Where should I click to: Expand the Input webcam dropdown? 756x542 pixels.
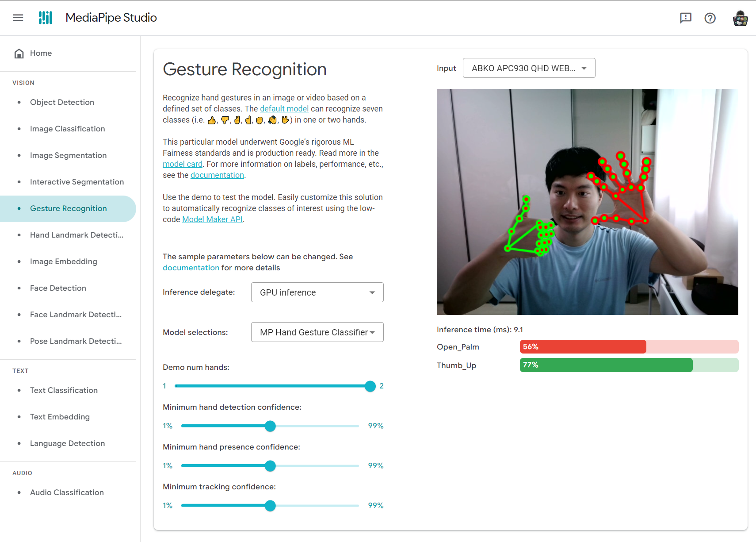click(529, 68)
